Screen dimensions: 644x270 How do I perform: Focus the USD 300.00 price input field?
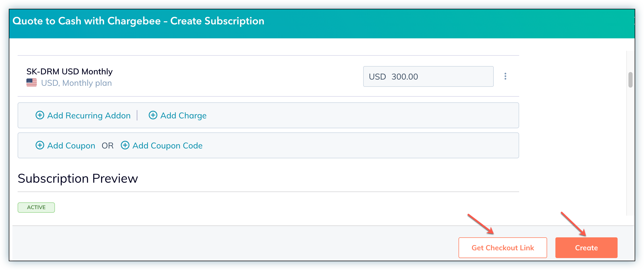440,77
